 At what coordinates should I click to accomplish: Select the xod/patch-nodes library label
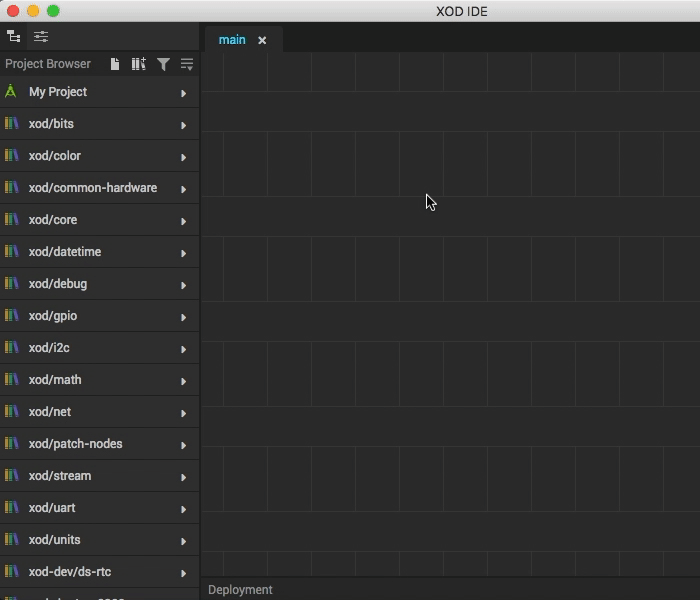[75, 444]
